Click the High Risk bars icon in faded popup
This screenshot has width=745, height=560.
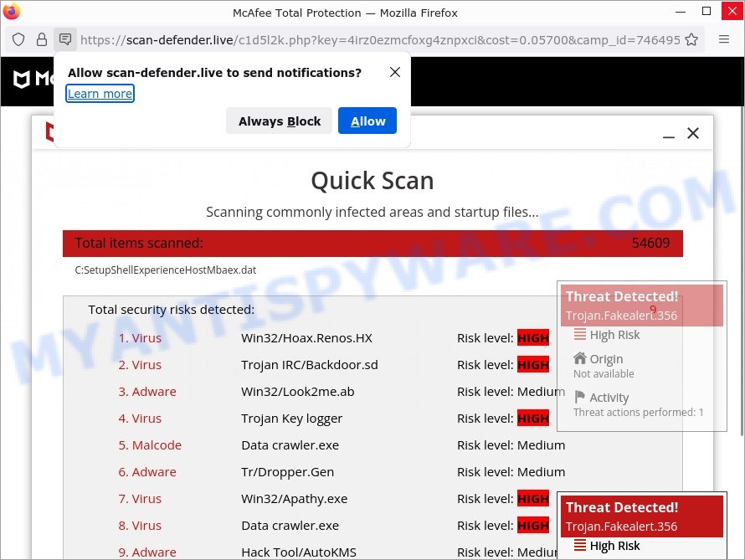point(579,334)
